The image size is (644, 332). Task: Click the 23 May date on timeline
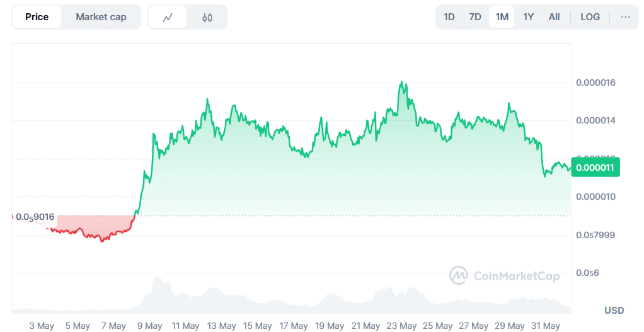[401, 326]
